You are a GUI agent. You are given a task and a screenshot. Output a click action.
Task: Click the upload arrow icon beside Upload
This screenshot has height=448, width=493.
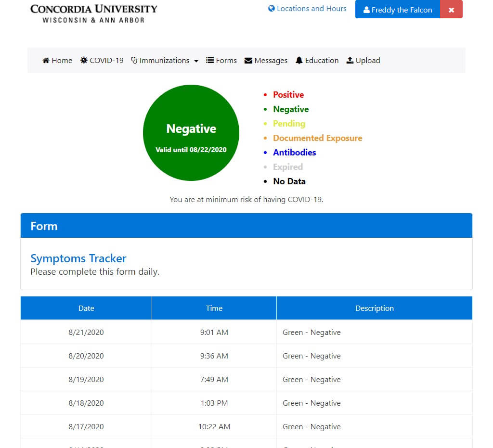click(350, 60)
